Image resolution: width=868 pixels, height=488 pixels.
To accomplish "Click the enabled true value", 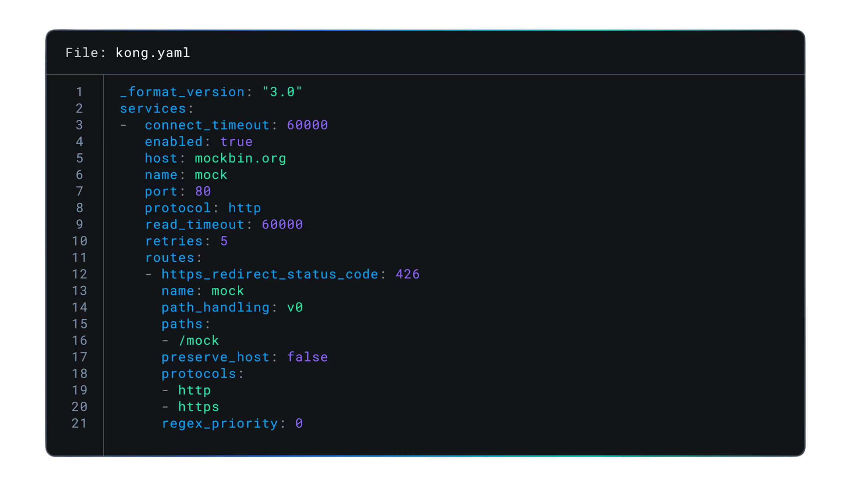I will tap(236, 142).
